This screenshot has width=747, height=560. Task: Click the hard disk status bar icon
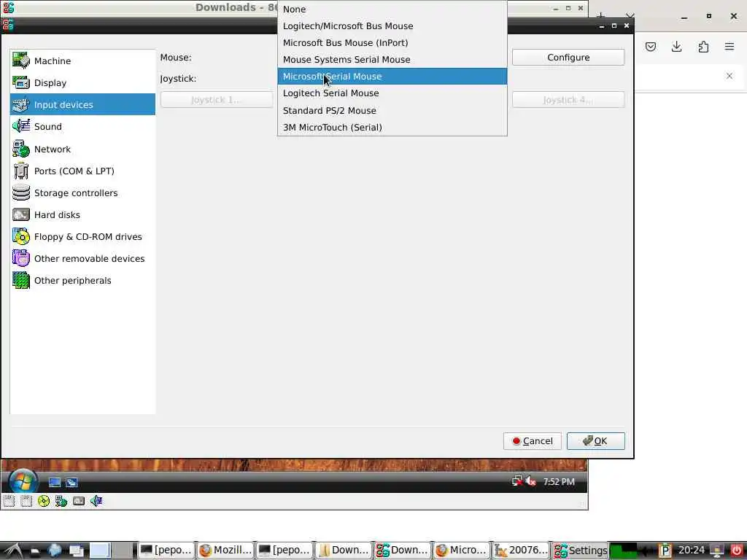tap(79, 501)
